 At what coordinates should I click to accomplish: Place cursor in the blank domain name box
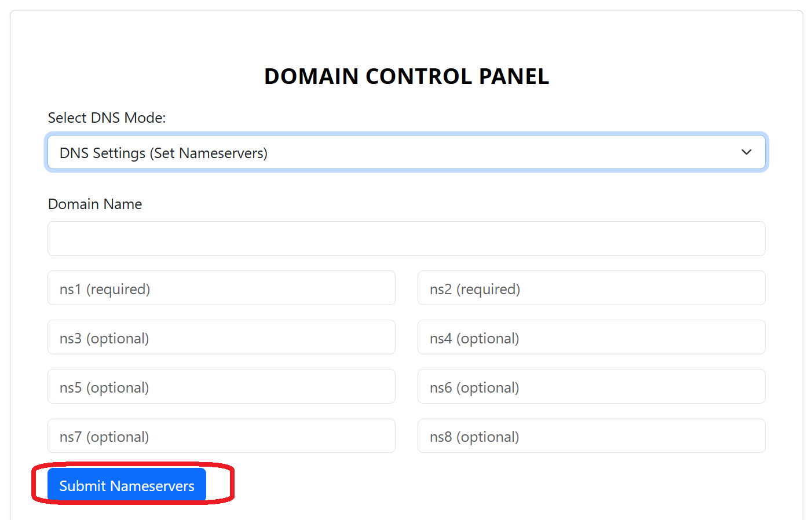pyautogui.click(x=407, y=239)
